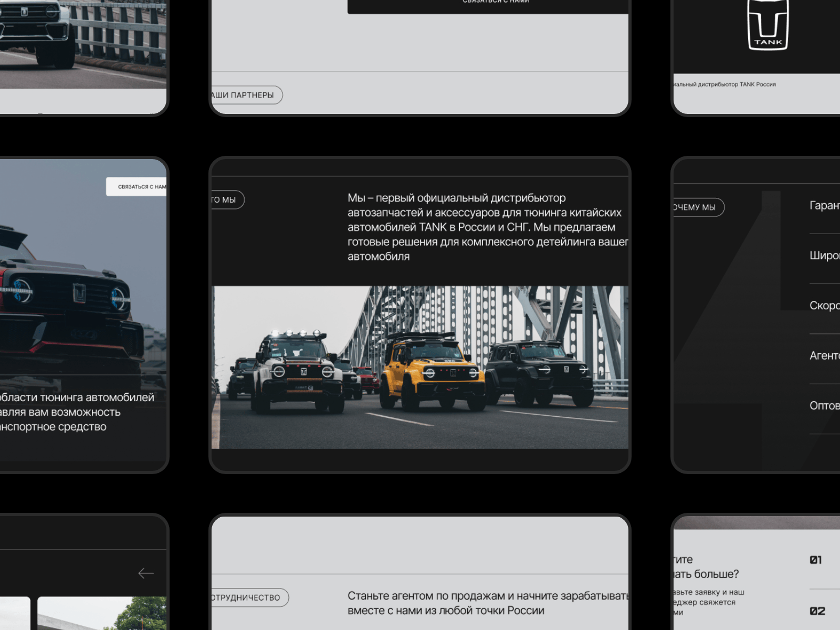Open the gallery thumbnail showing green trees
Image resolution: width=840 pixels, height=630 pixels.
click(102, 613)
